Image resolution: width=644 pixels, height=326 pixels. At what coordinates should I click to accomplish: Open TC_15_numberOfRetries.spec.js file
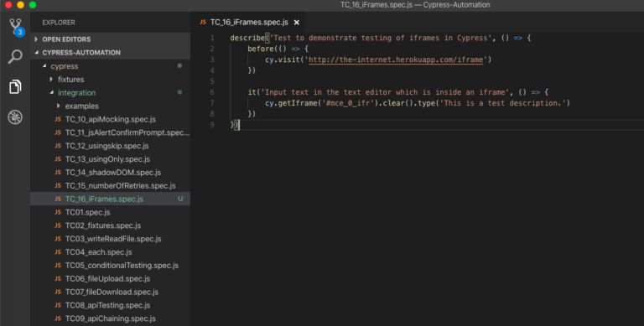coord(110,185)
